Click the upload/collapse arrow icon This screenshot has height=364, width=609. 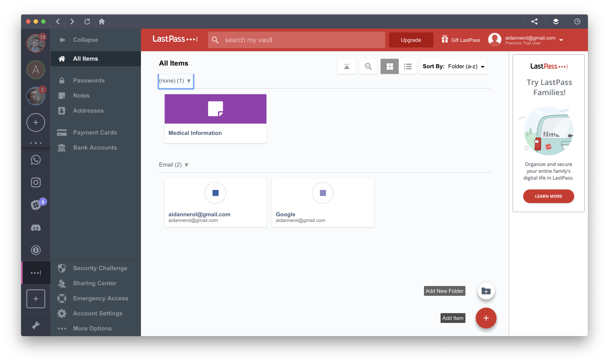pos(347,66)
